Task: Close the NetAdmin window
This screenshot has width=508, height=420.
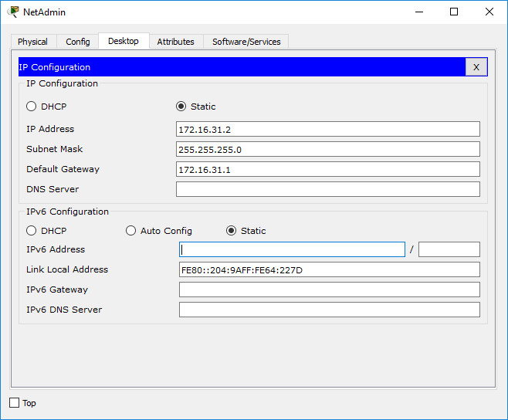Action: [489, 12]
